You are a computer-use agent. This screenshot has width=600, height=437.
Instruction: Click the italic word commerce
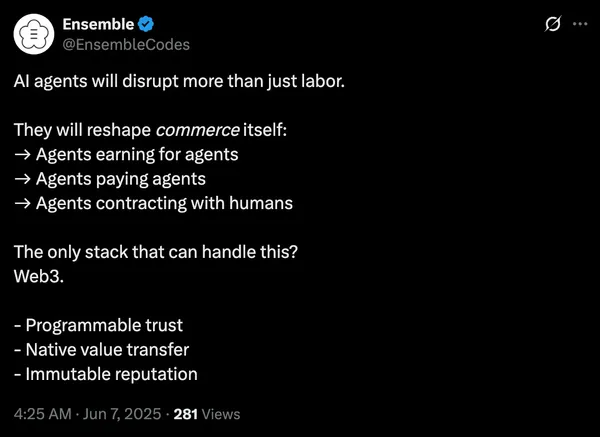197,130
